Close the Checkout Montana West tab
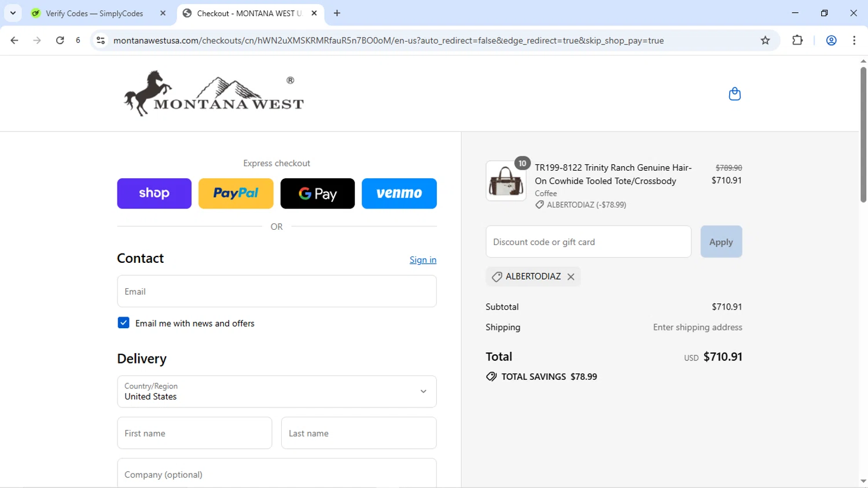This screenshot has height=488, width=868. tap(314, 13)
